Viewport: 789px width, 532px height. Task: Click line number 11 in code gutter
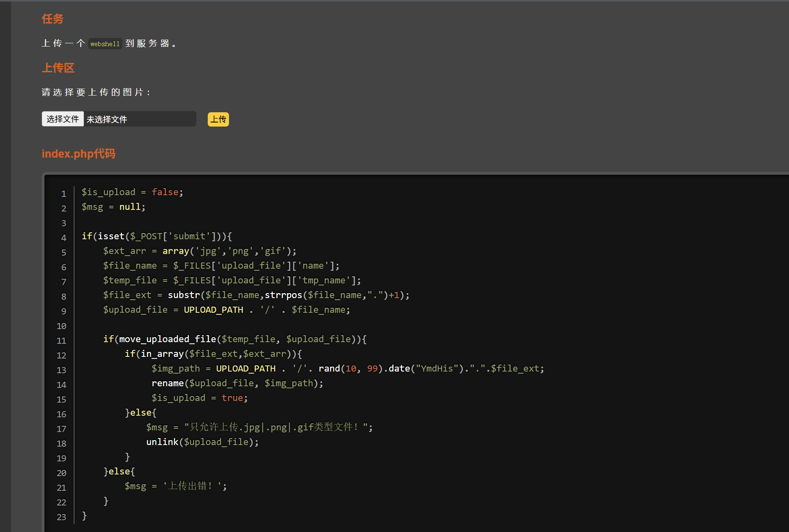61,341
